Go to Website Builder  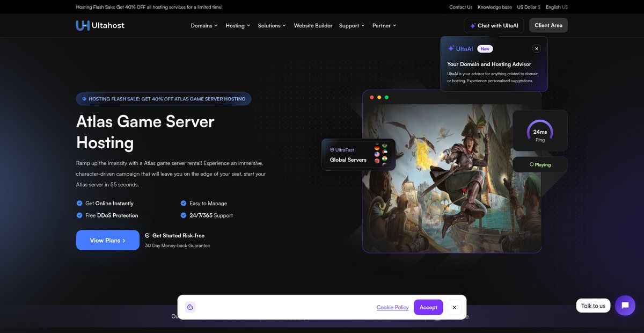(313, 25)
